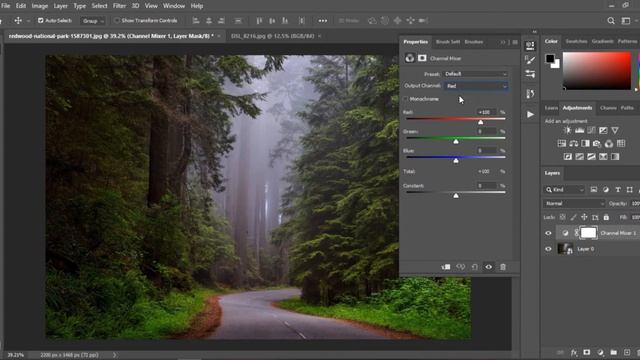Click the align vertical centers icon
Viewport: 640px width, 360px height.
272,20
